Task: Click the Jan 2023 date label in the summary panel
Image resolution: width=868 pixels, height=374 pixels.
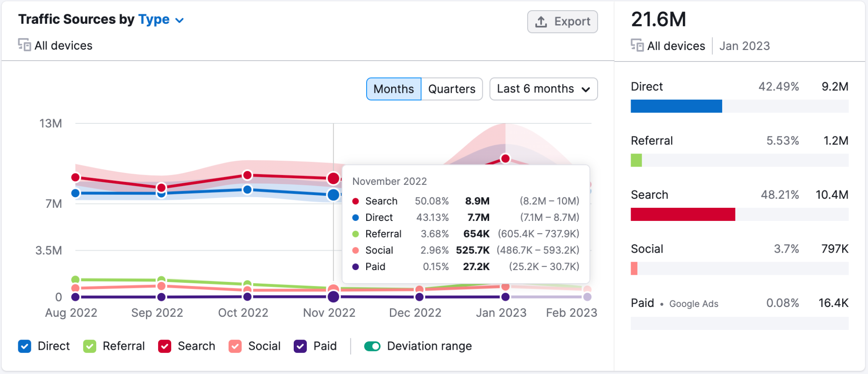Action: (x=745, y=46)
